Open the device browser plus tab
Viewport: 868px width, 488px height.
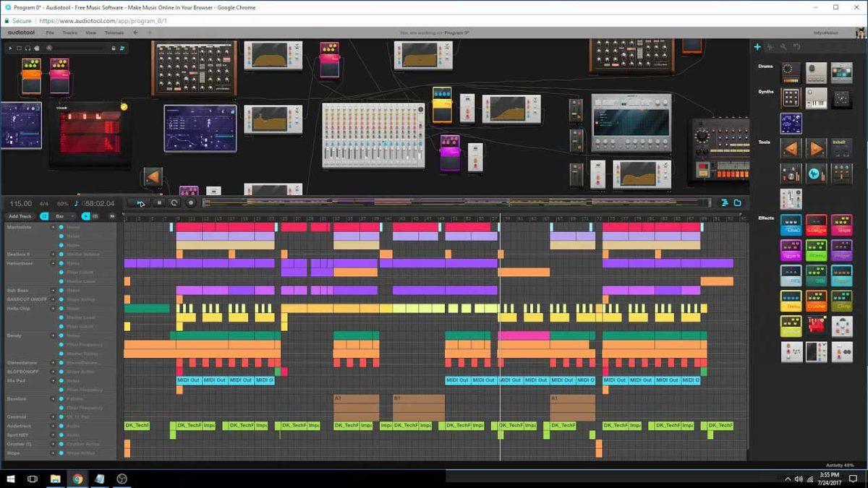(x=757, y=46)
